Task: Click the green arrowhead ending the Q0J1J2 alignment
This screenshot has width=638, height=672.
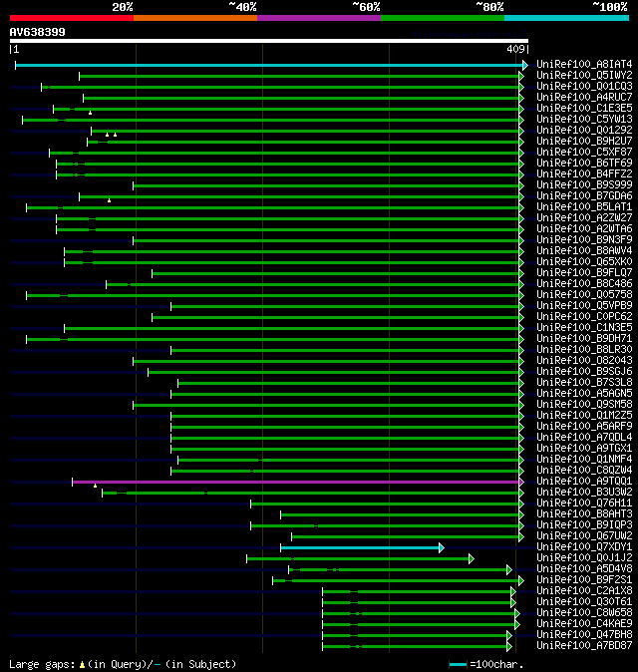Action: [x=472, y=559]
